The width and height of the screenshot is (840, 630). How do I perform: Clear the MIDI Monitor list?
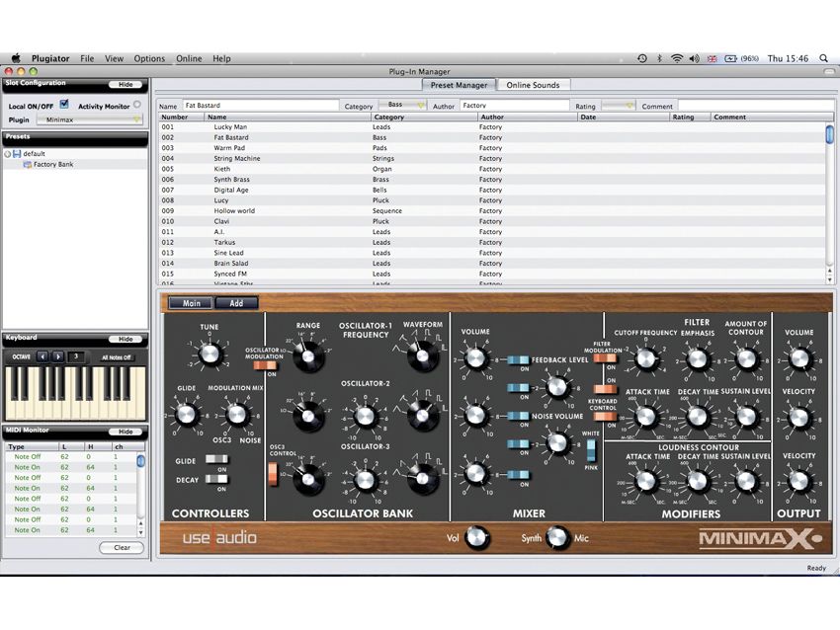point(122,548)
